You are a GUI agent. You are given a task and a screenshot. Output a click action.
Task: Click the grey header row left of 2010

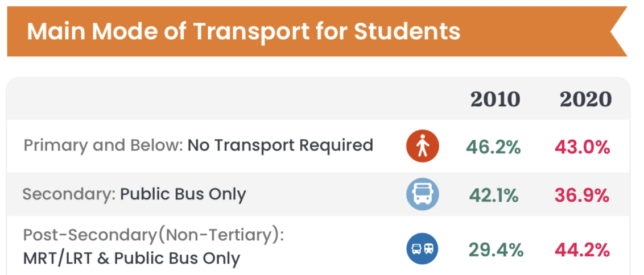[228, 99]
